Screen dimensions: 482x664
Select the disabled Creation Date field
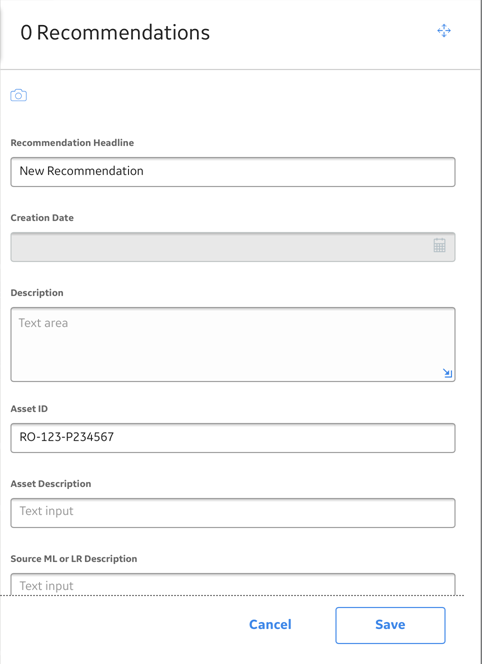[x=233, y=247]
